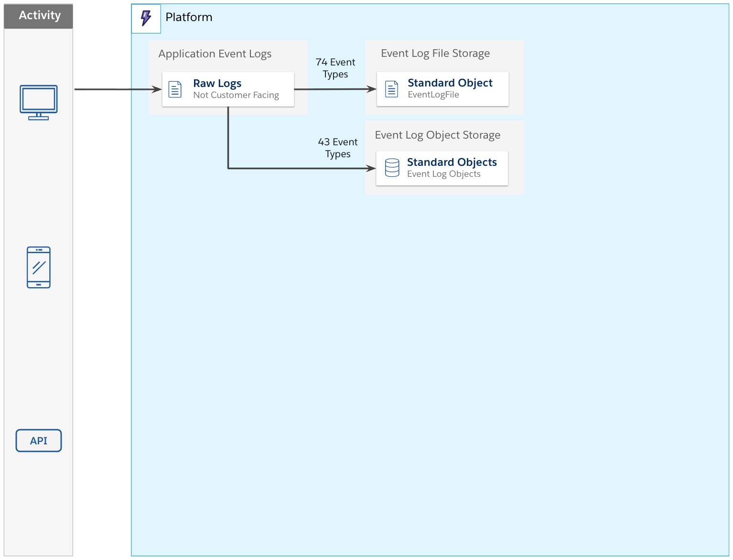Image resolution: width=733 pixels, height=560 pixels.
Task: Click the mobile phone icon
Action: click(39, 267)
